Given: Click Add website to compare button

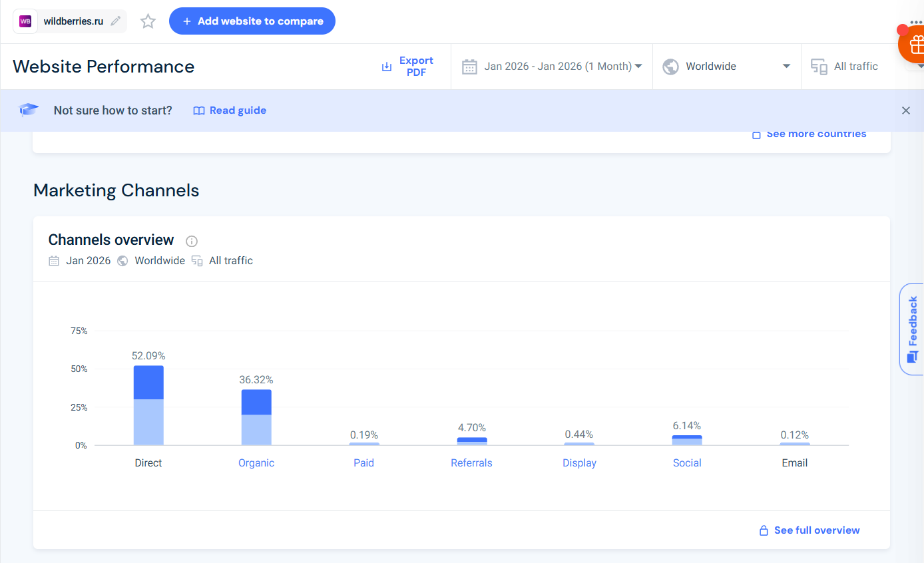Looking at the screenshot, I should point(252,21).
